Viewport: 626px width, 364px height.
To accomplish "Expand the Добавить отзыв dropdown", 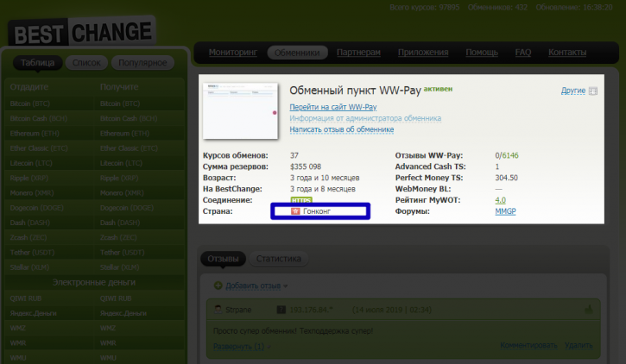I will (x=256, y=286).
